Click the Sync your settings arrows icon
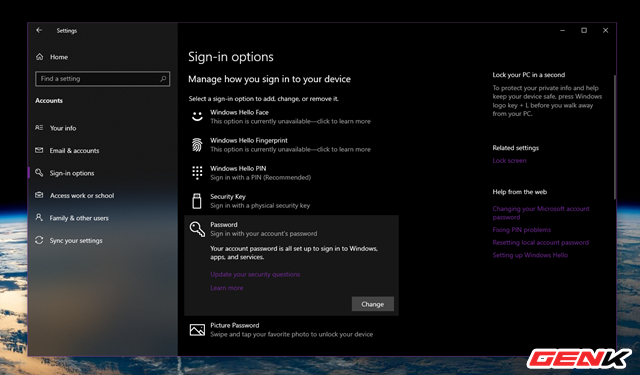This screenshot has height=375, width=640. click(x=39, y=240)
